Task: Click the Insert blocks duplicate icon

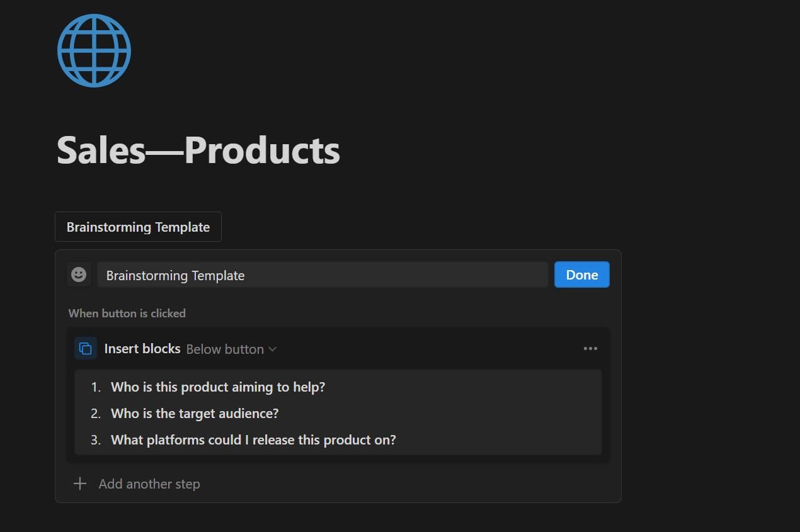Action: click(86, 348)
